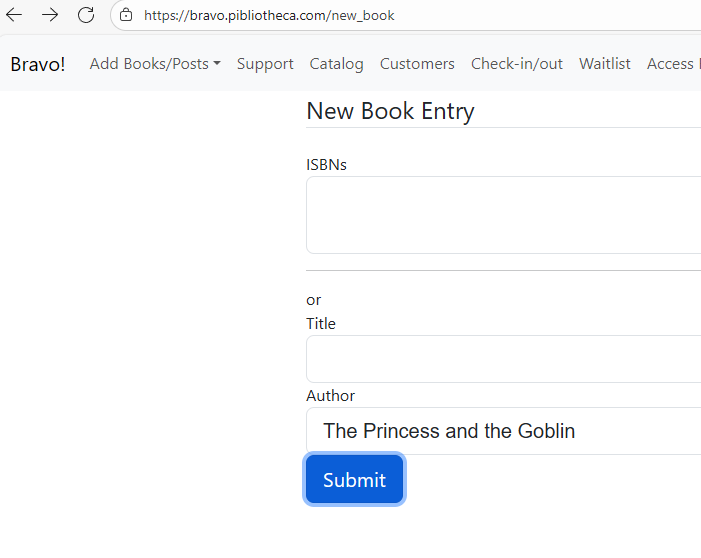Open the Check-in/out section
Viewport: 701px width, 558px height.
click(x=516, y=64)
